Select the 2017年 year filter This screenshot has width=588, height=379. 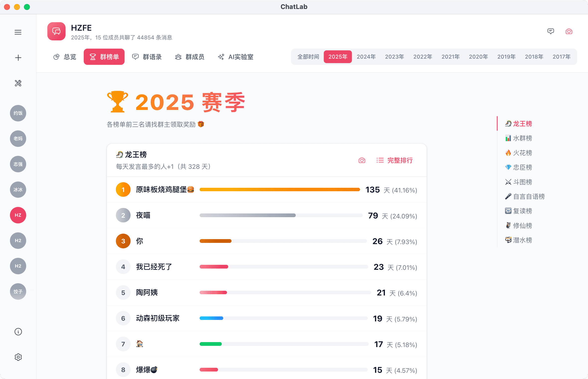[x=561, y=57]
